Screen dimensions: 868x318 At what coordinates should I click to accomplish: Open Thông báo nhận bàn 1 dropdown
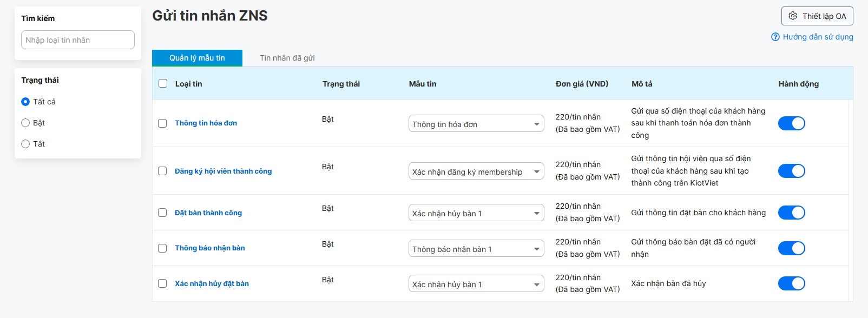point(476,249)
